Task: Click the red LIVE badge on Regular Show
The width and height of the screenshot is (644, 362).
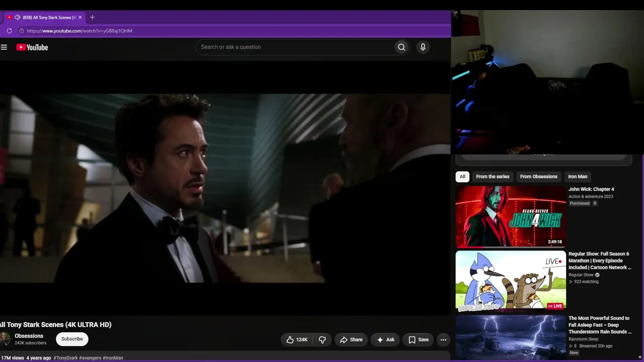Action: (x=555, y=306)
